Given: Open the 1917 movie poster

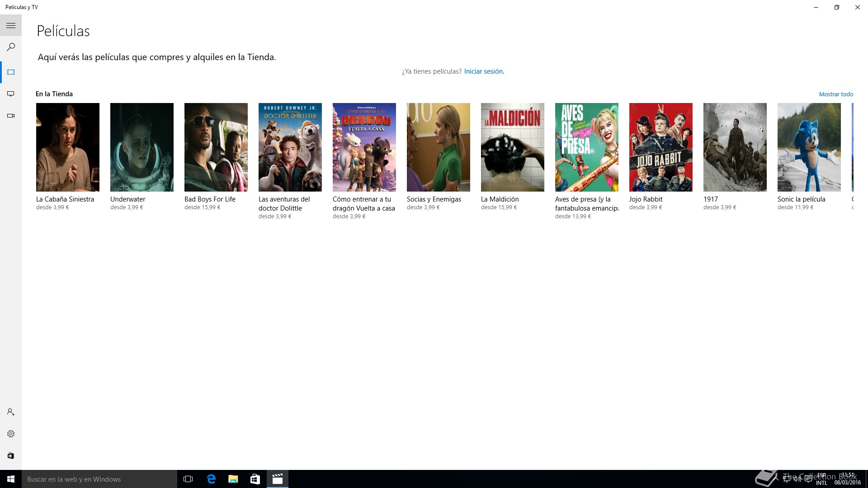Looking at the screenshot, I should [735, 147].
